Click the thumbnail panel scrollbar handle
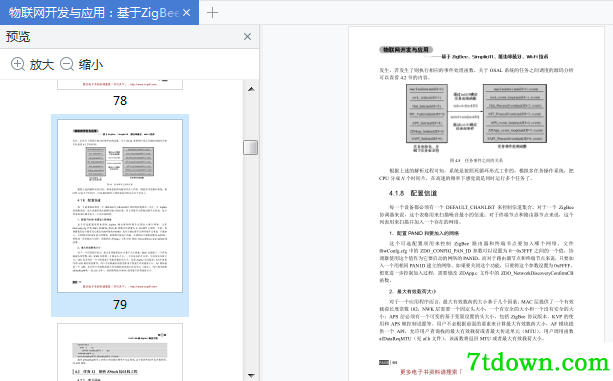 pos(251,147)
